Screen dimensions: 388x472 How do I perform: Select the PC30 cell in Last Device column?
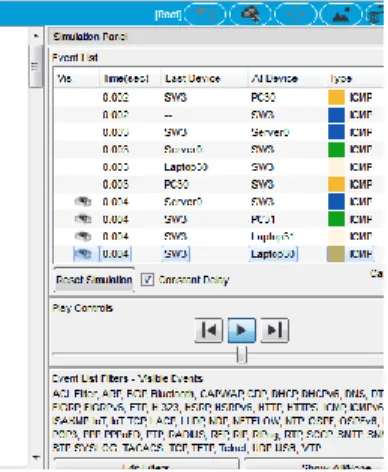pyautogui.click(x=176, y=184)
